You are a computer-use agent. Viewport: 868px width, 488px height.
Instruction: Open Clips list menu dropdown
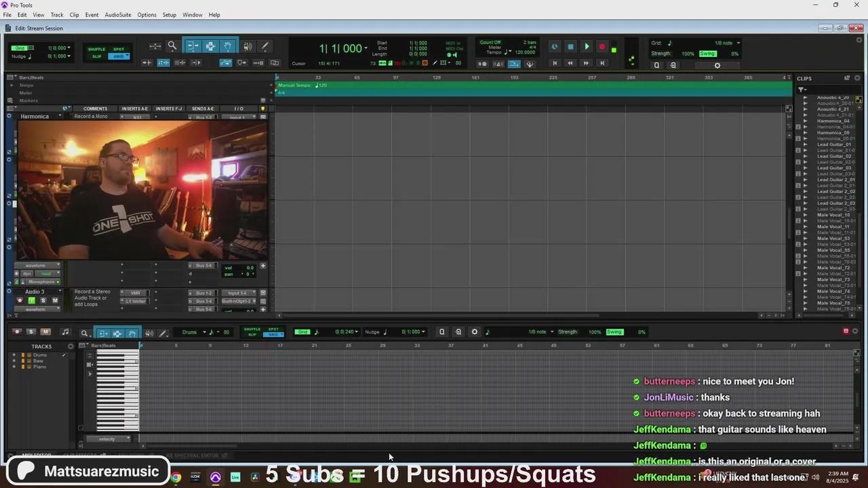857,78
